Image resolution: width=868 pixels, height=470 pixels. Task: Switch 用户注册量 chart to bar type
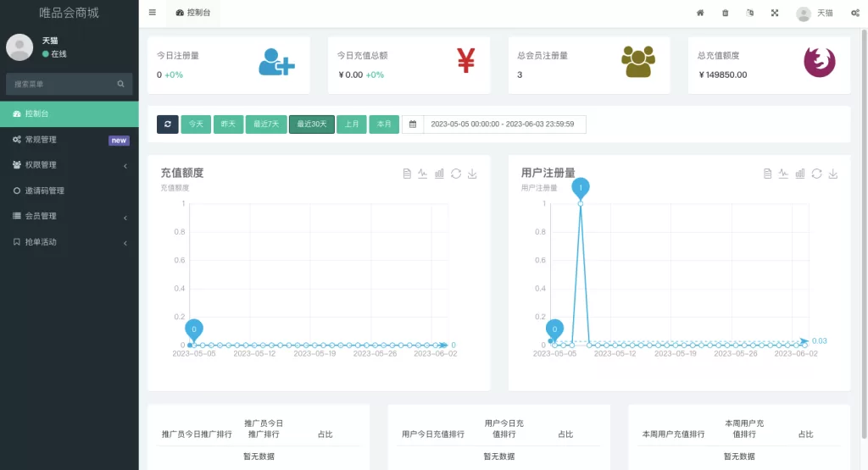pos(800,174)
